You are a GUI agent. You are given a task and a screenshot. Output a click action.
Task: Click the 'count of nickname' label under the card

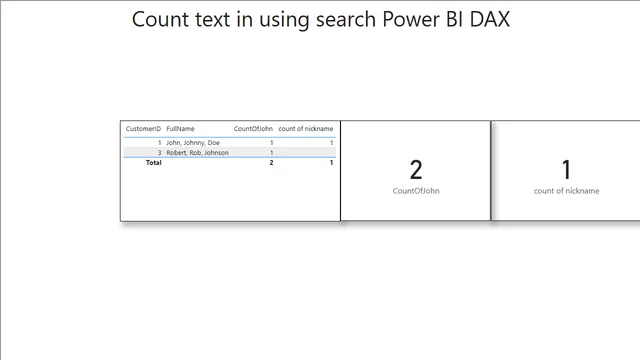point(567,191)
